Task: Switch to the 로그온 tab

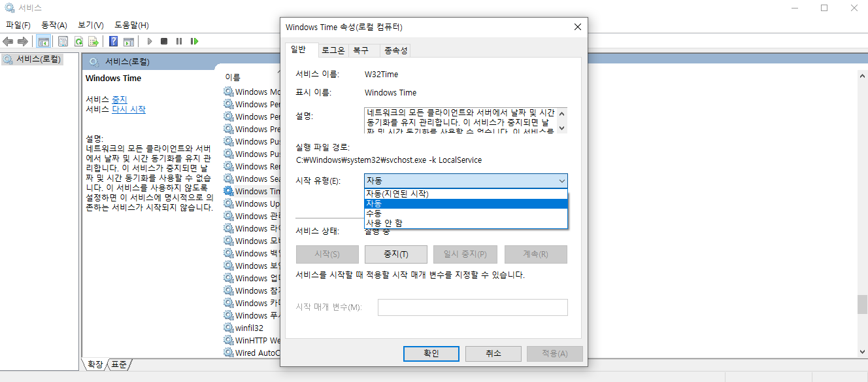Action: pyautogui.click(x=333, y=50)
